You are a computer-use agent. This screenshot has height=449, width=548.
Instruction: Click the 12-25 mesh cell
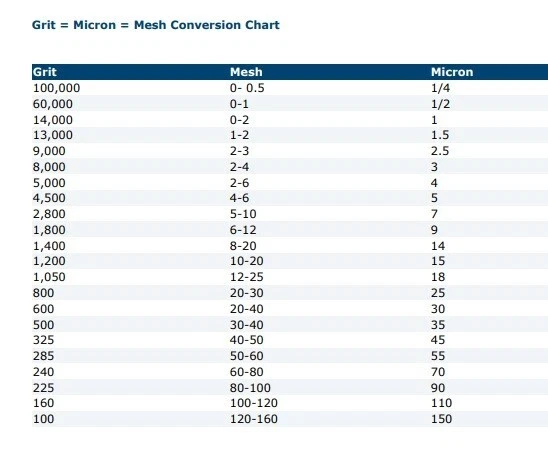coord(246,277)
